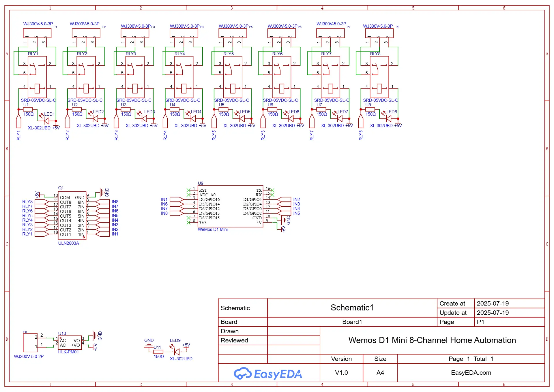
Task: Click the LED5 diode symbol
Action: [242, 118]
